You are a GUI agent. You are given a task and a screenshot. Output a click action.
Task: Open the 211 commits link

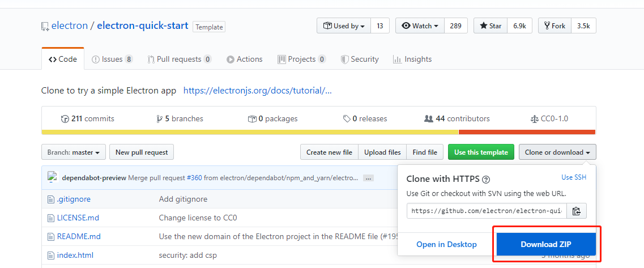point(88,118)
